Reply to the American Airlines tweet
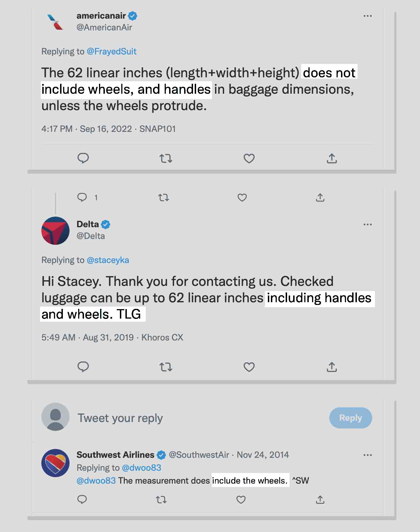This screenshot has width=420, height=532. click(83, 158)
